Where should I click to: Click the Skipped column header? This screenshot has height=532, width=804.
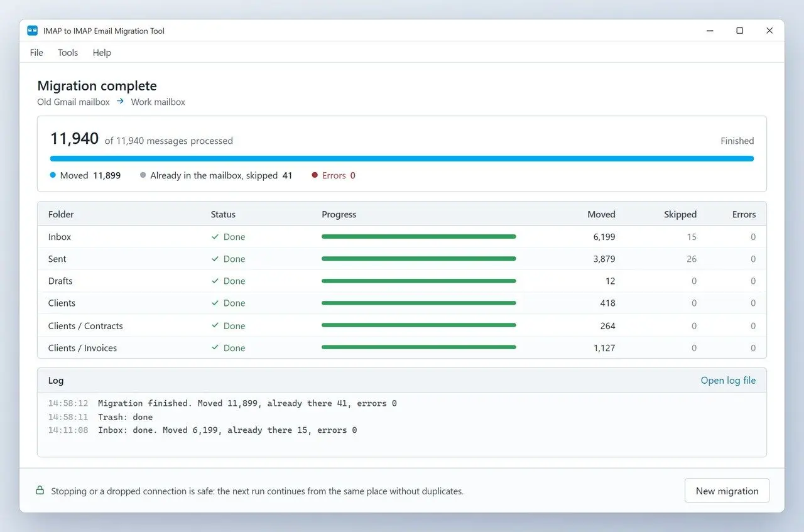[x=680, y=214]
